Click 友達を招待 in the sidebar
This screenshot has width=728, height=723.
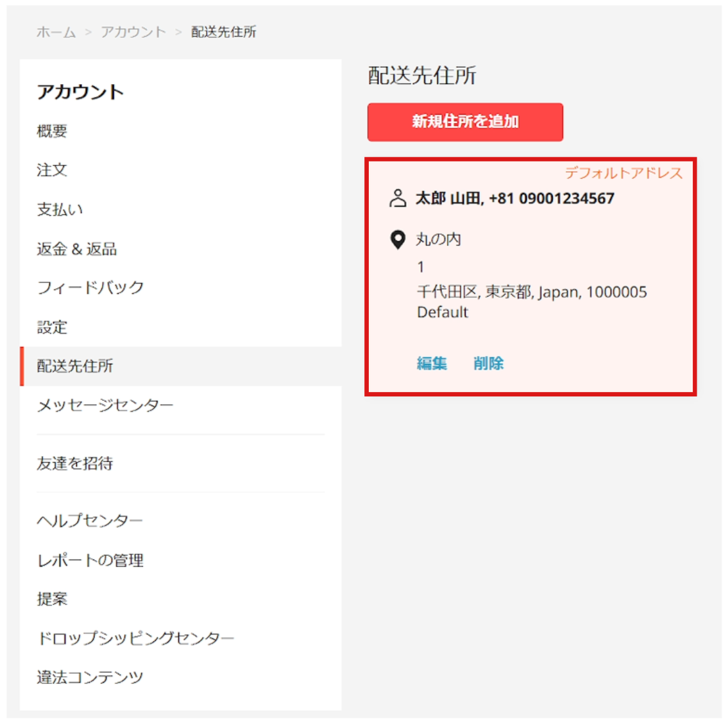pyautogui.click(x=75, y=463)
